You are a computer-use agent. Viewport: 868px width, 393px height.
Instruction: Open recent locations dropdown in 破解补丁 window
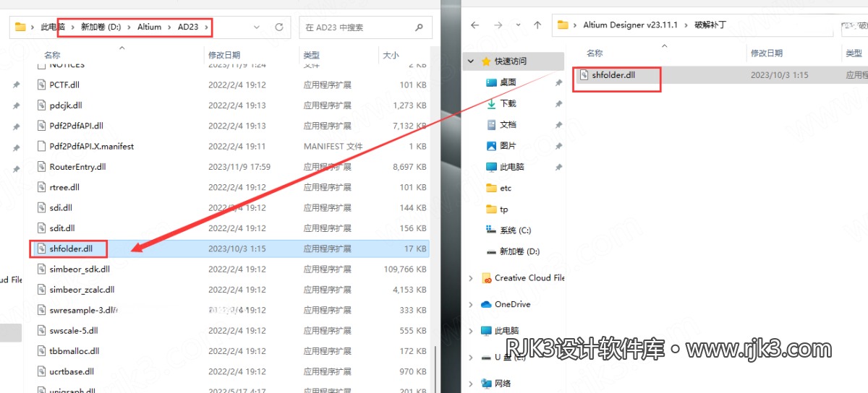[x=516, y=25]
